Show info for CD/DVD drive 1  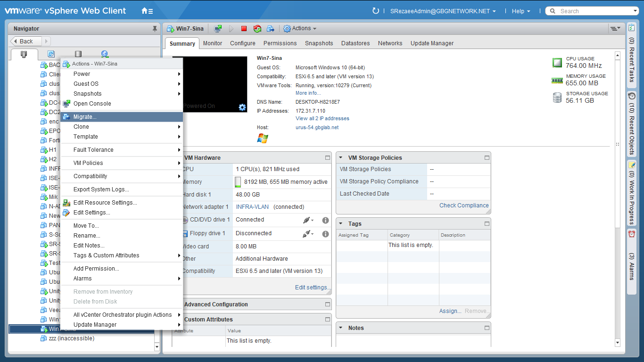pos(325,220)
